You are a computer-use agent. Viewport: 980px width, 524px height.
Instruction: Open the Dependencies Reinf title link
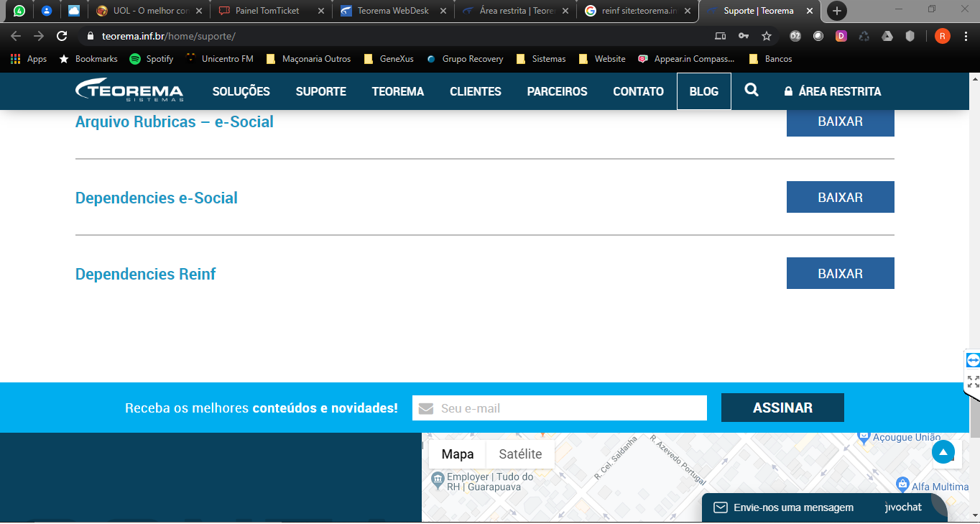coord(146,274)
